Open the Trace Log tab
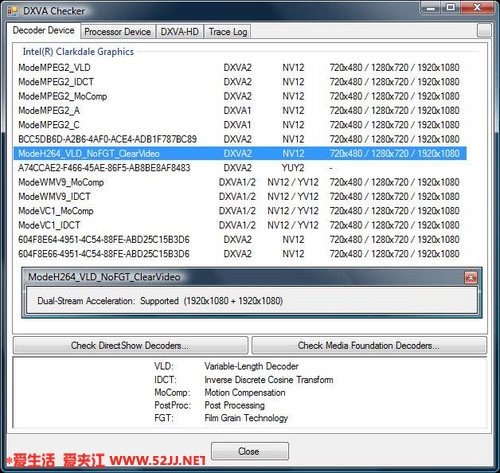 coord(228,32)
